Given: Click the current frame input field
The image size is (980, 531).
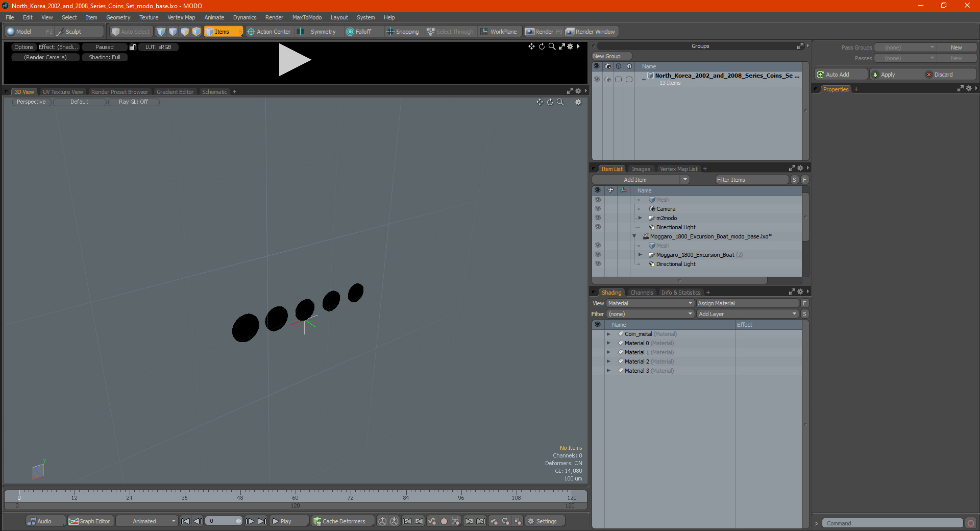Looking at the screenshot, I should [220, 521].
